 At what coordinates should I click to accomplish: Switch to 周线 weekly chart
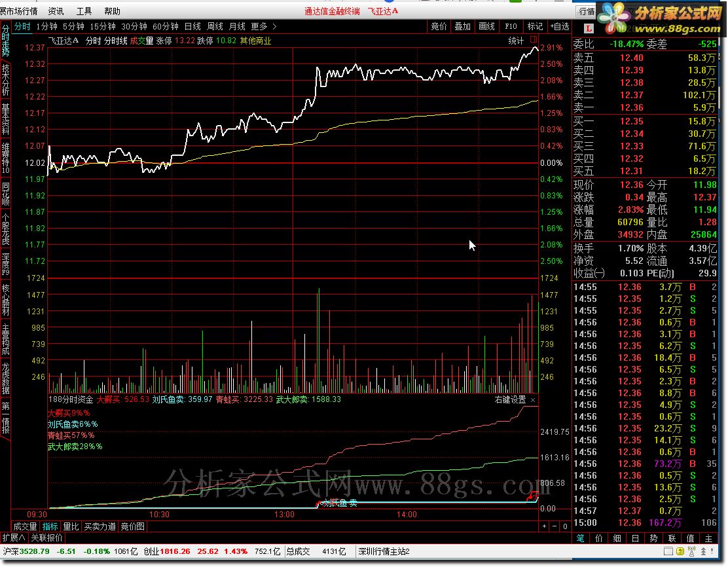(x=215, y=26)
